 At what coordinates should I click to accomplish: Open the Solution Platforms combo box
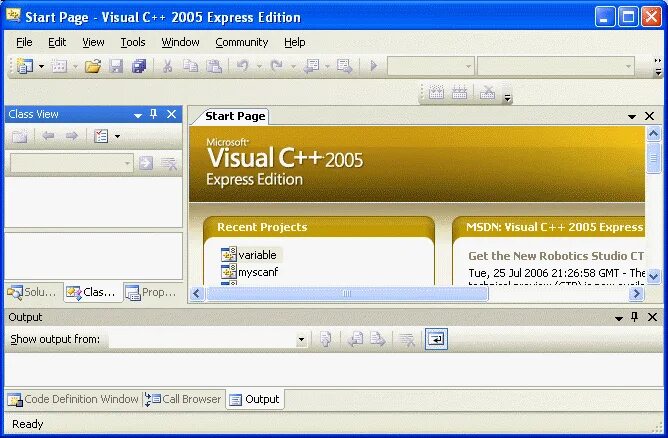pos(556,66)
